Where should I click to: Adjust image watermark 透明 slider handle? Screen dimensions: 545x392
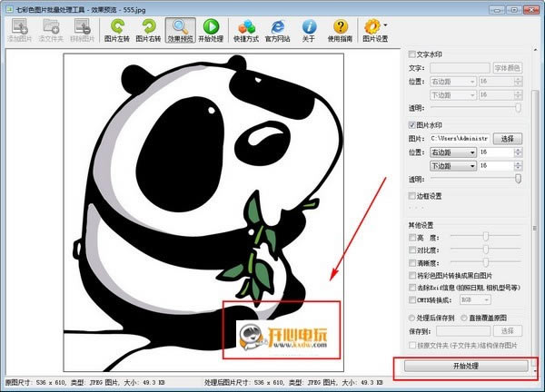[518, 179]
